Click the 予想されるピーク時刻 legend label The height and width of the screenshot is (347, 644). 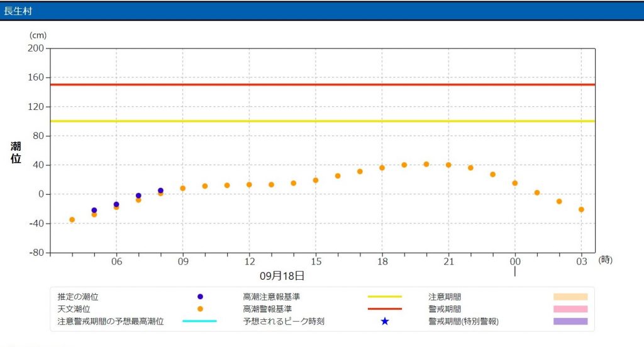(284, 321)
